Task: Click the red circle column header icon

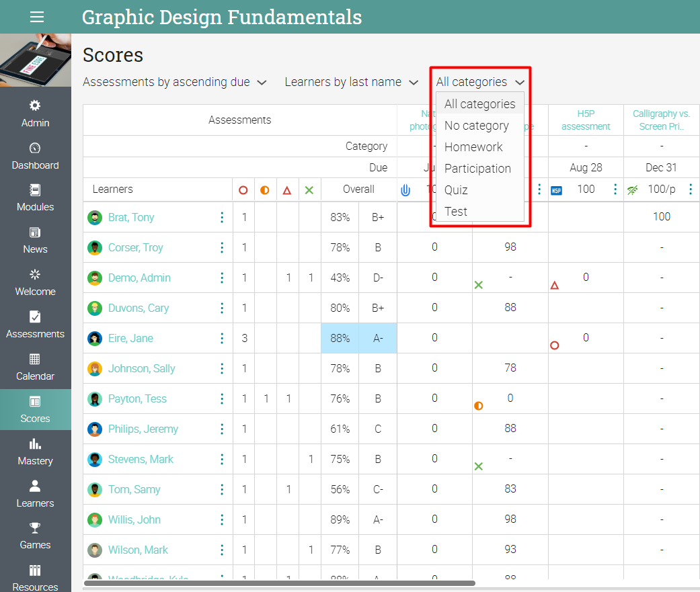Action: pos(243,190)
